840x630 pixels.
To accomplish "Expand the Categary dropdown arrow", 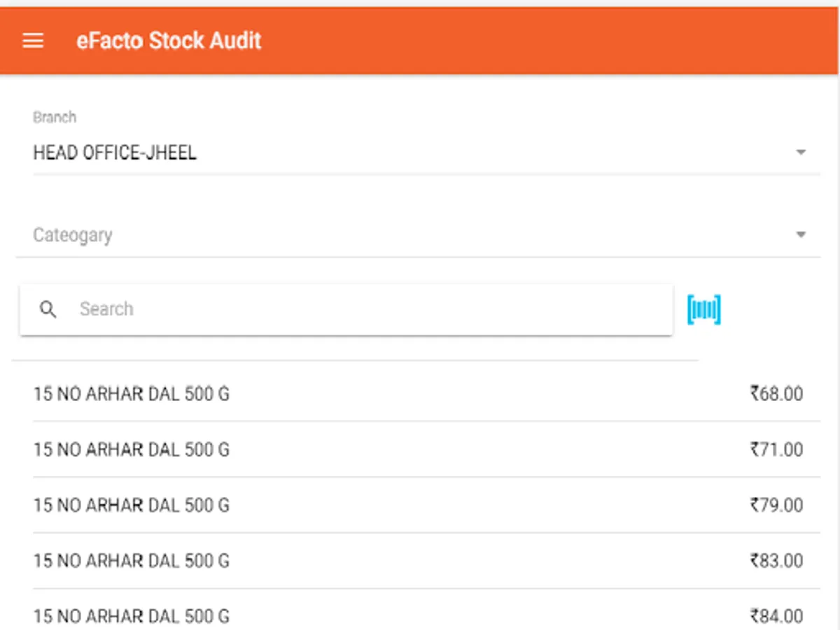I will [801, 235].
